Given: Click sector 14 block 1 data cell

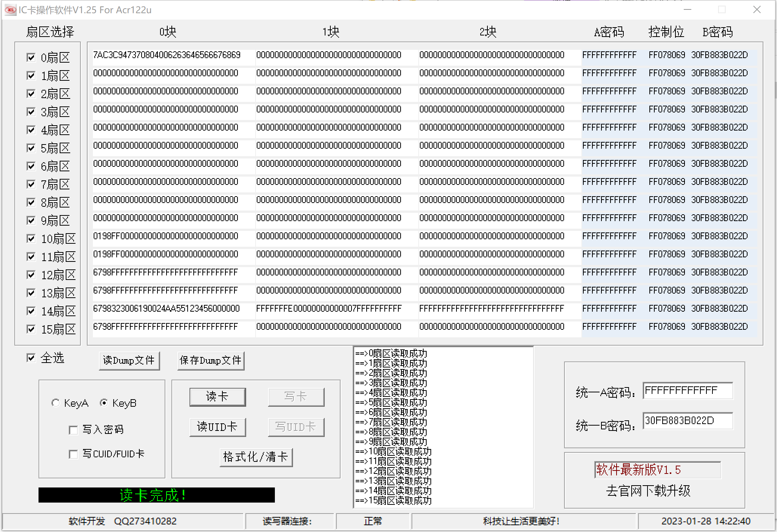Looking at the screenshot, I should pyautogui.click(x=328, y=309).
